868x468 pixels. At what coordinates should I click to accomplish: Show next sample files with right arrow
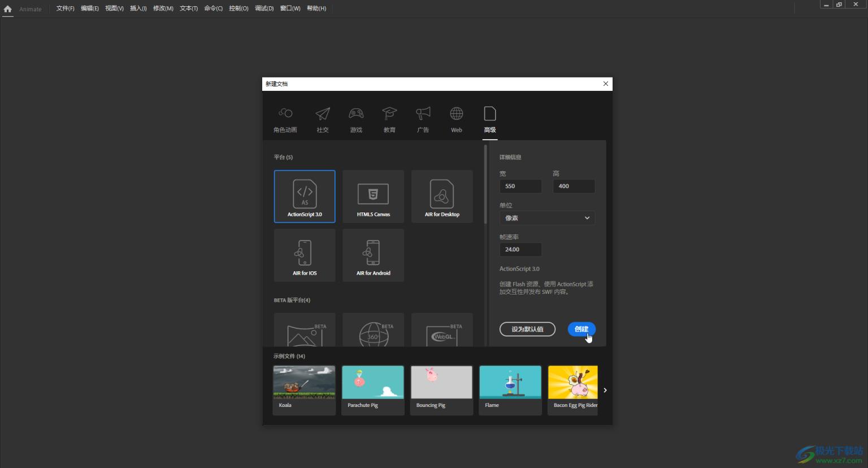[605, 390]
